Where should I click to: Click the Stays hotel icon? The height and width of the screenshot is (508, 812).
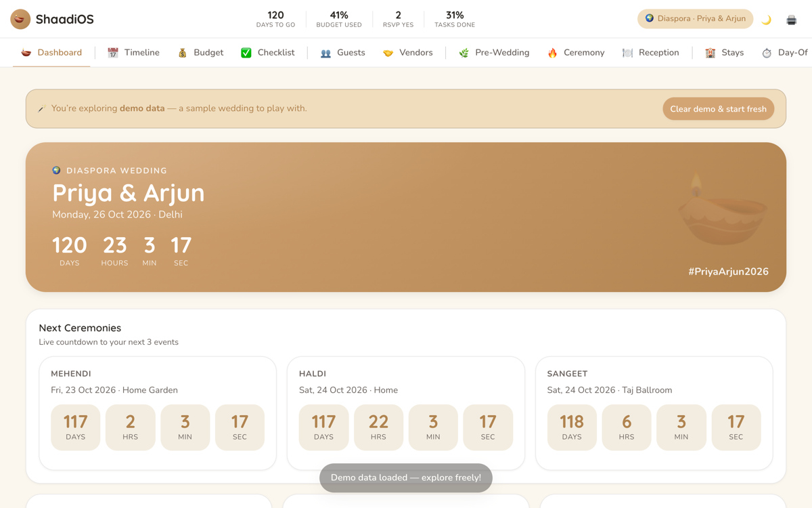710,53
